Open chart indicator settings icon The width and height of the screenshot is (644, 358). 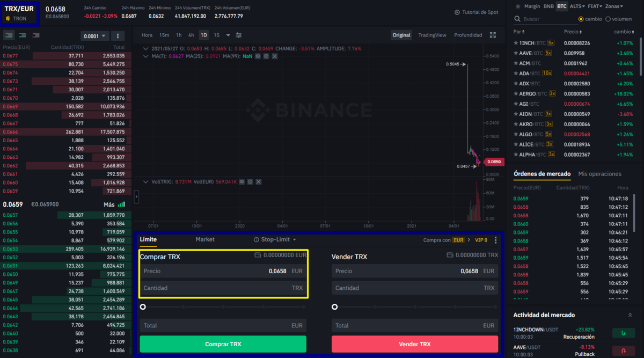239,35
